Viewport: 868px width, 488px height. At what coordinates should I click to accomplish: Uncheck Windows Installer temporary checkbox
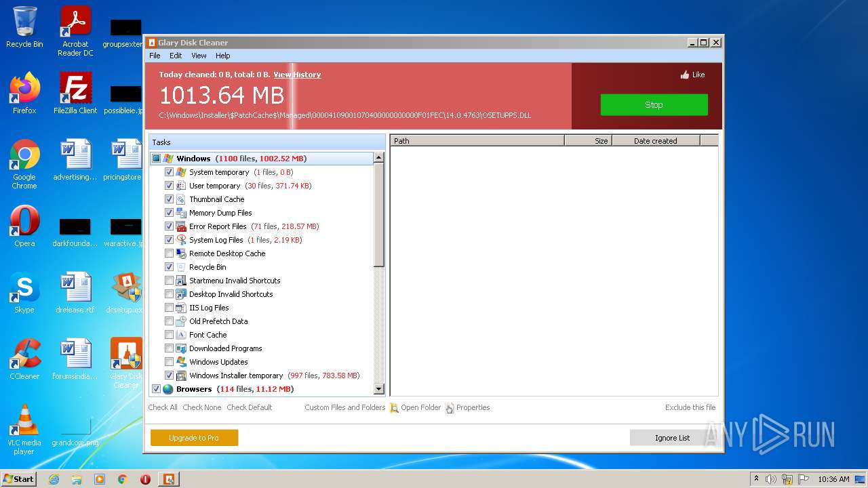coord(170,375)
